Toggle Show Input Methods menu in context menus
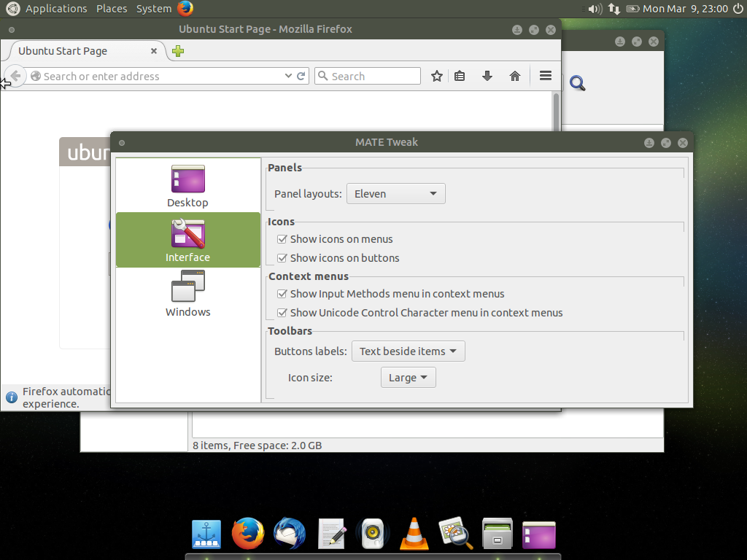 tap(282, 294)
